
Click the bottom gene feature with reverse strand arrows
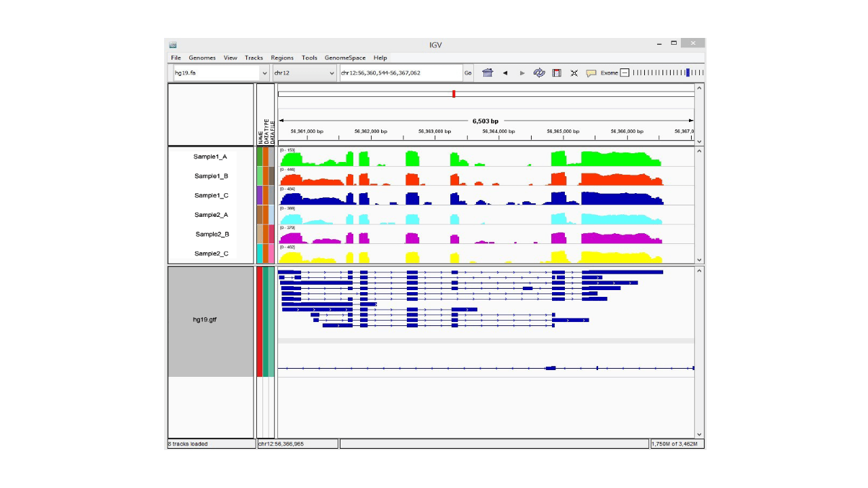(486, 368)
